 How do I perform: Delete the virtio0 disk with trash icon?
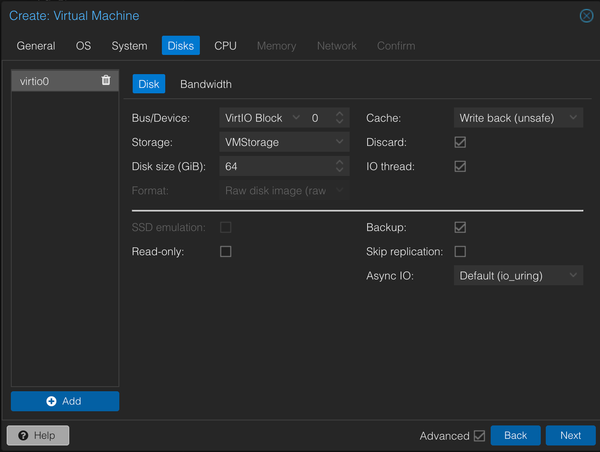click(x=106, y=80)
